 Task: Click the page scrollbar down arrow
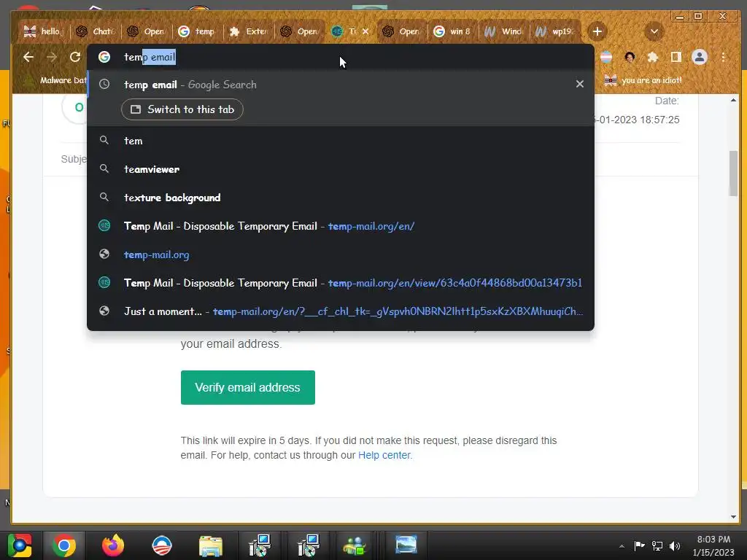pyautogui.click(x=733, y=517)
